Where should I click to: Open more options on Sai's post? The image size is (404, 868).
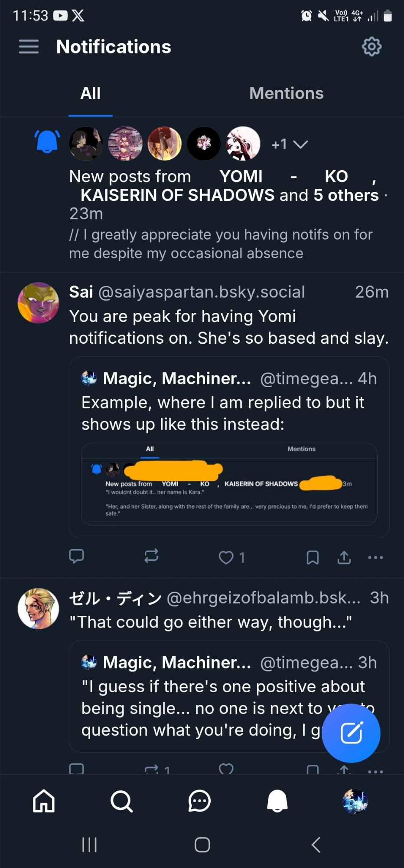click(375, 557)
